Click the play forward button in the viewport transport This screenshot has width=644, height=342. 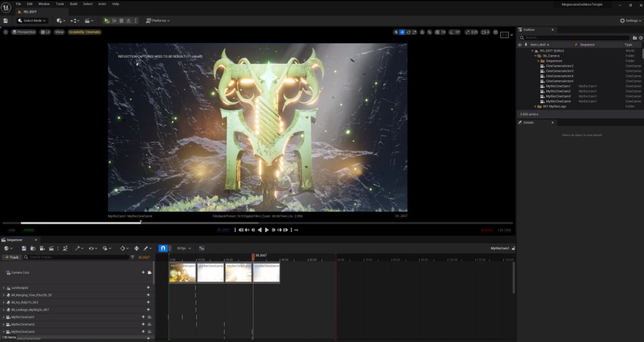tap(267, 230)
